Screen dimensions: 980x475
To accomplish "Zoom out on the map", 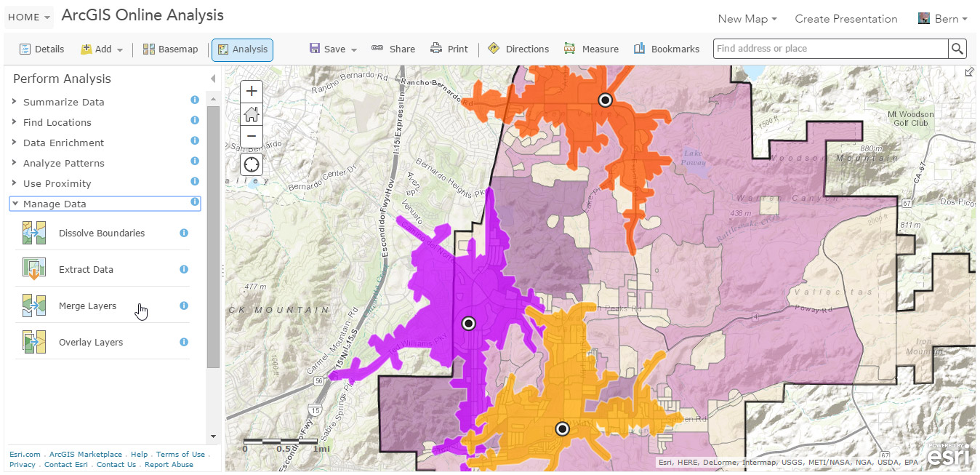I will coord(252,136).
